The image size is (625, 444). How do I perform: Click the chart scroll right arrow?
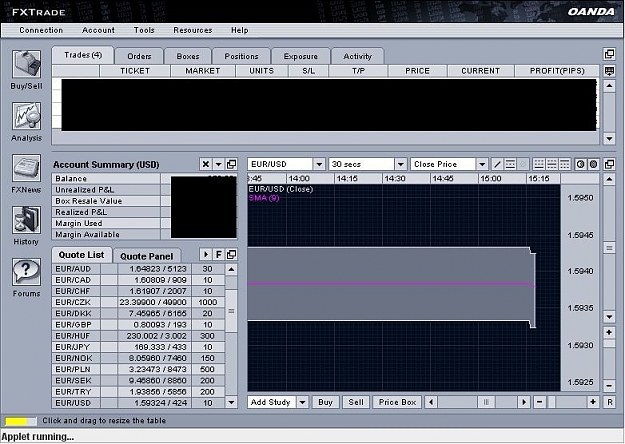pos(524,402)
